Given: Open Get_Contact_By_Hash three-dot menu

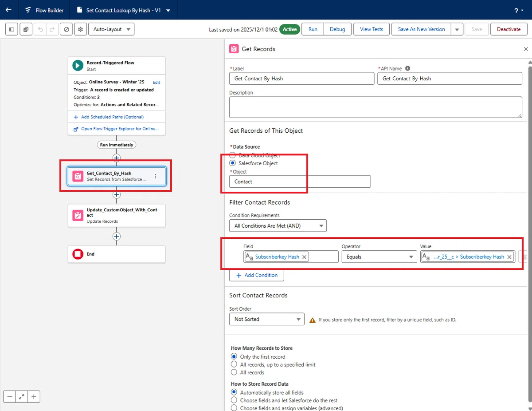Looking at the screenshot, I should 155,176.
